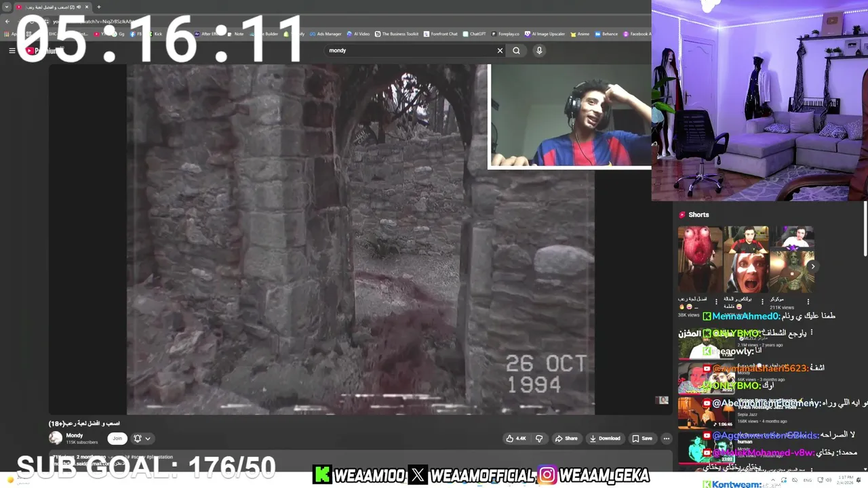This screenshot has width=868, height=488.
Task: Download the video with Download button
Action: coord(605,439)
